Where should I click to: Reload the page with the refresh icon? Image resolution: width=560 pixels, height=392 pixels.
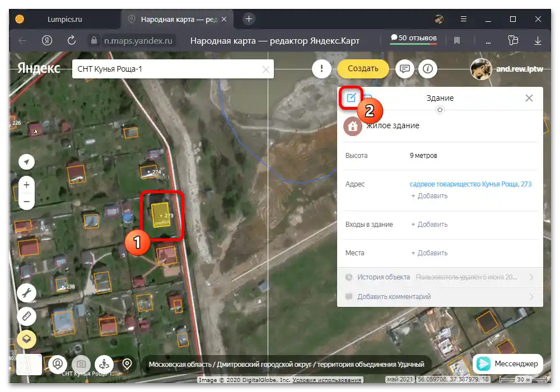click(x=72, y=40)
